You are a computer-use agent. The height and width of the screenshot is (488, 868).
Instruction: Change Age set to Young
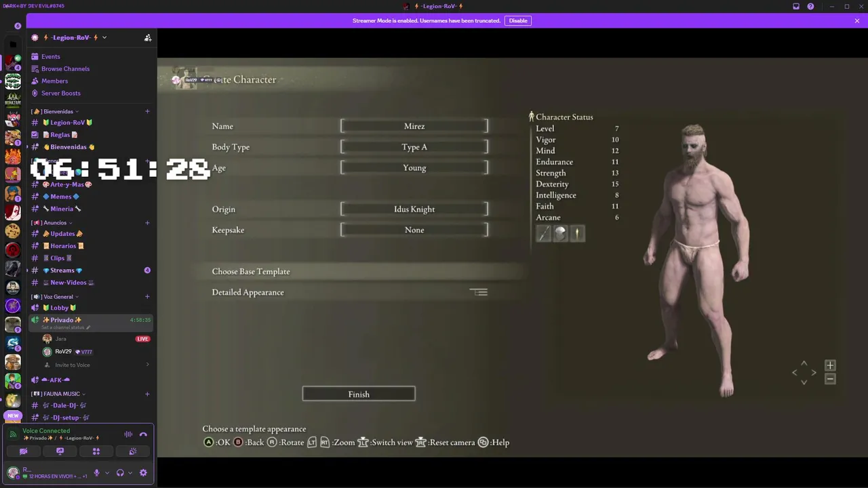pos(414,168)
